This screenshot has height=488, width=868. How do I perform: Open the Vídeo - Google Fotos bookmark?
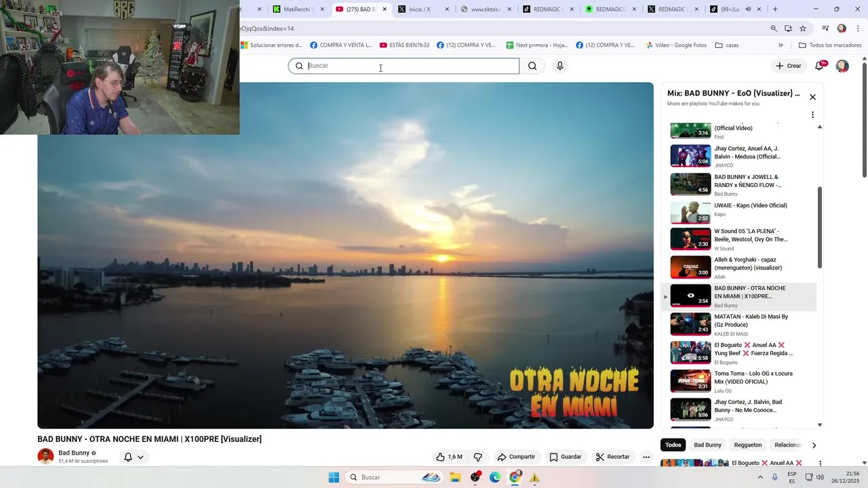click(x=675, y=45)
